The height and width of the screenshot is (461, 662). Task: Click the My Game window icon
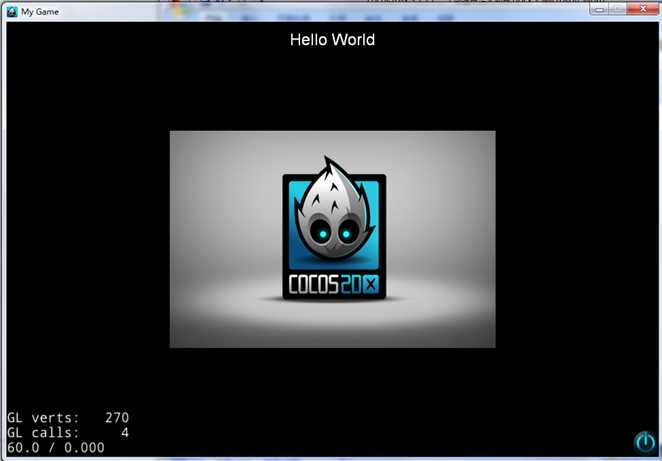pos(13,12)
